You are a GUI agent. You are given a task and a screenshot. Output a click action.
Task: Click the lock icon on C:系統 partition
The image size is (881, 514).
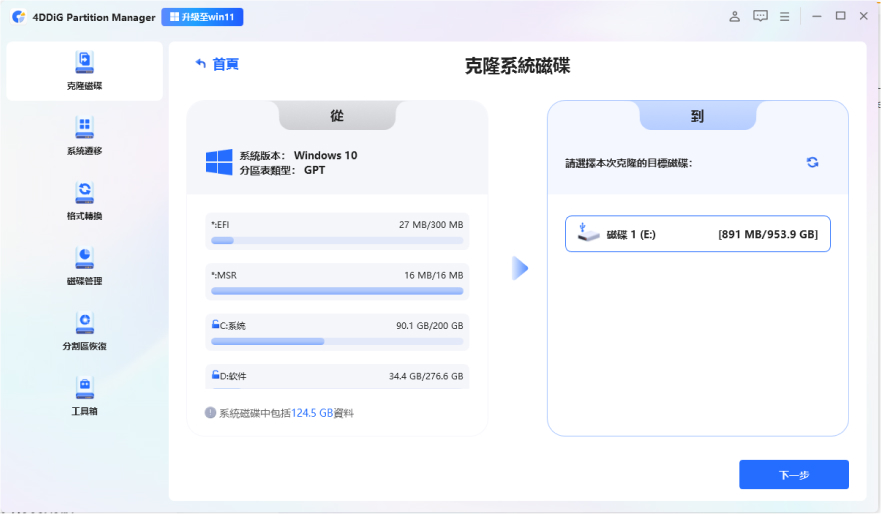pos(215,324)
